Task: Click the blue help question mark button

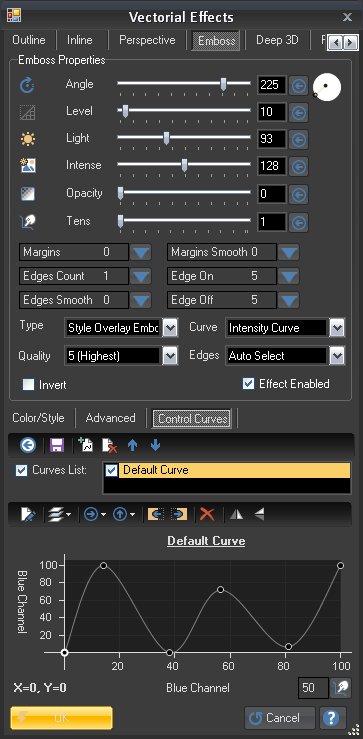Action: 332,718
